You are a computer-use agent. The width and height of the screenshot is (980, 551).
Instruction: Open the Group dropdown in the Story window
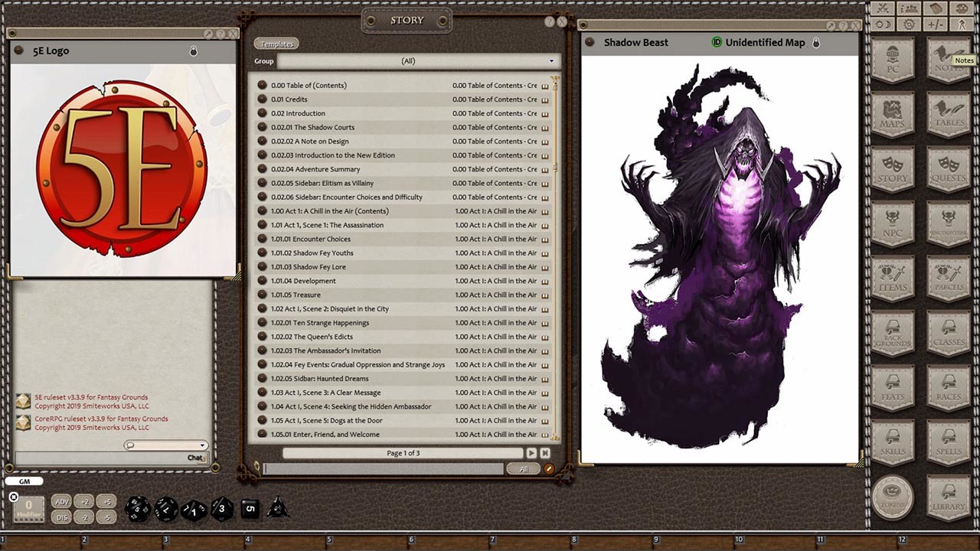tap(550, 60)
